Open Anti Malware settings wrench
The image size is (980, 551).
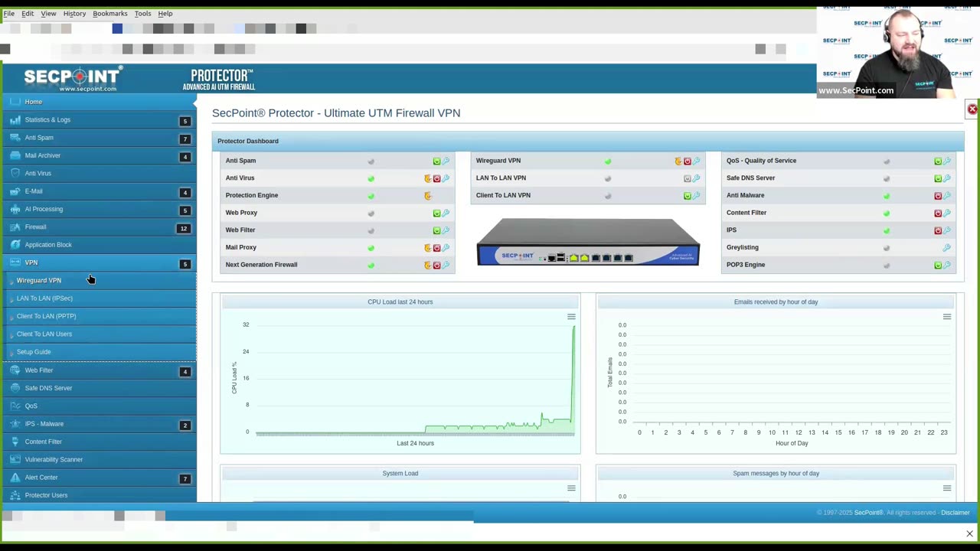coord(946,196)
